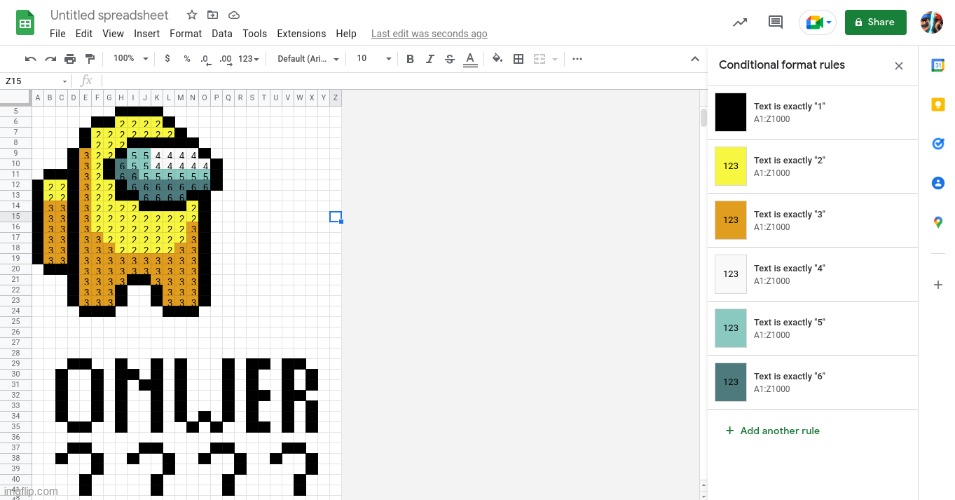This screenshot has width=955, height=500.
Task: Open the font size 10 dropdown
Action: (x=374, y=59)
